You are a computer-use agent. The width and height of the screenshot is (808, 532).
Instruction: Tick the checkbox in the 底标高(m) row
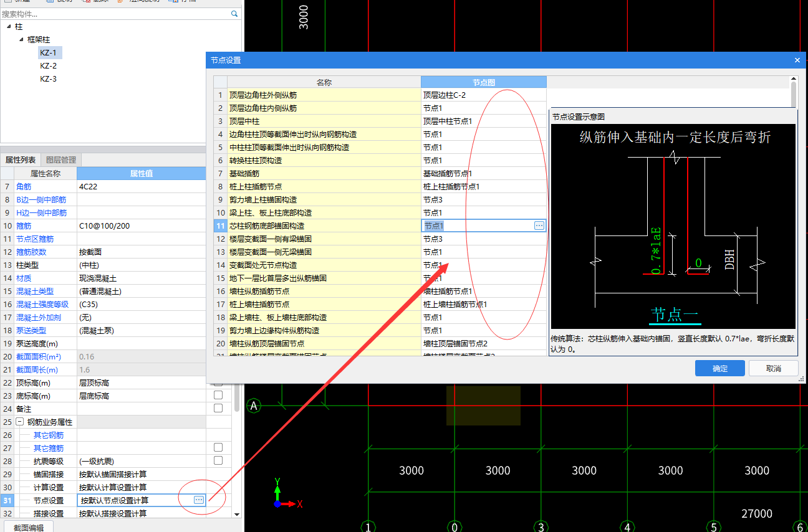coord(218,396)
